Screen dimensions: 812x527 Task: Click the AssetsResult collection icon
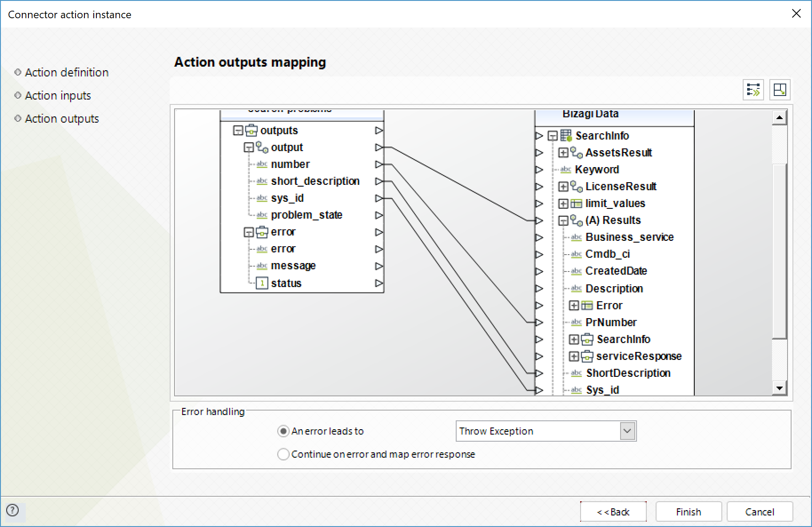tap(577, 152)
